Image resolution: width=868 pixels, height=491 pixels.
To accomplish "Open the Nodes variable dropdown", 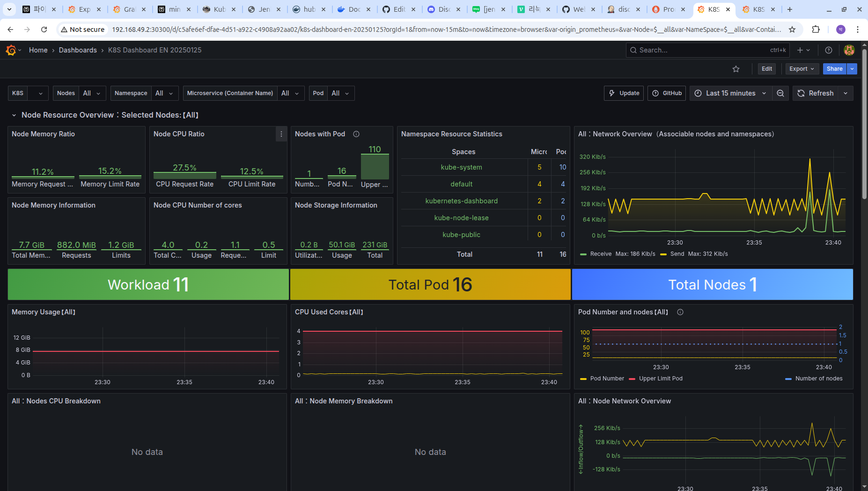I will point(93,93).
